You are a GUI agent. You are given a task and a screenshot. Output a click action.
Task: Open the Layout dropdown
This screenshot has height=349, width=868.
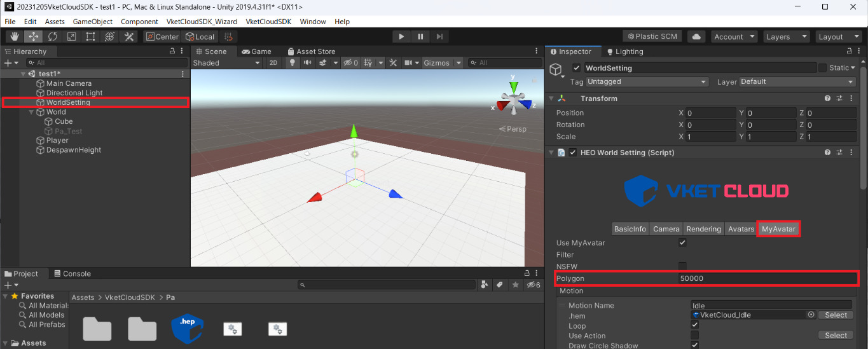[836, 37]
